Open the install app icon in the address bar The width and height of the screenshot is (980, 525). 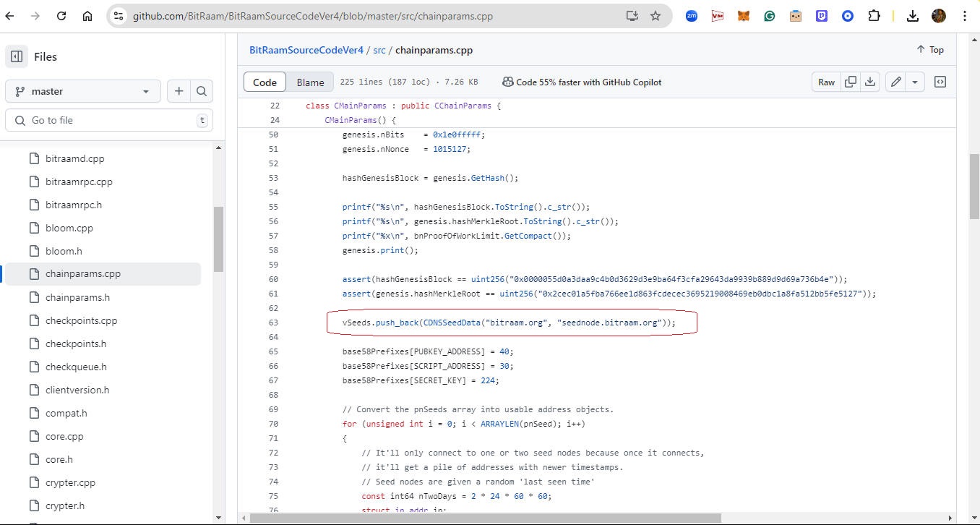coord(632,15)
